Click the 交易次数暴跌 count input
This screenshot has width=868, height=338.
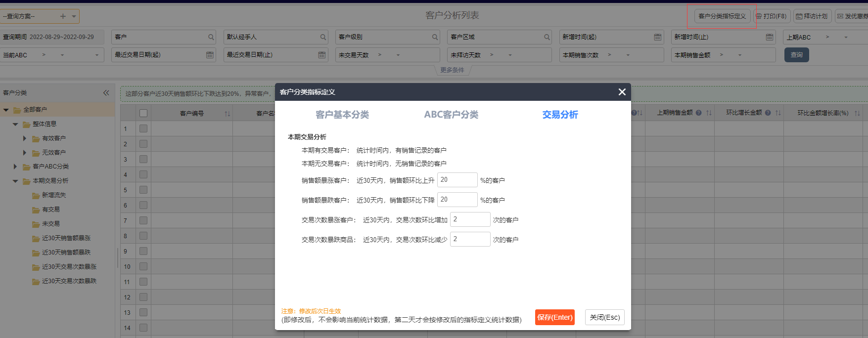[x=470, y=239]
